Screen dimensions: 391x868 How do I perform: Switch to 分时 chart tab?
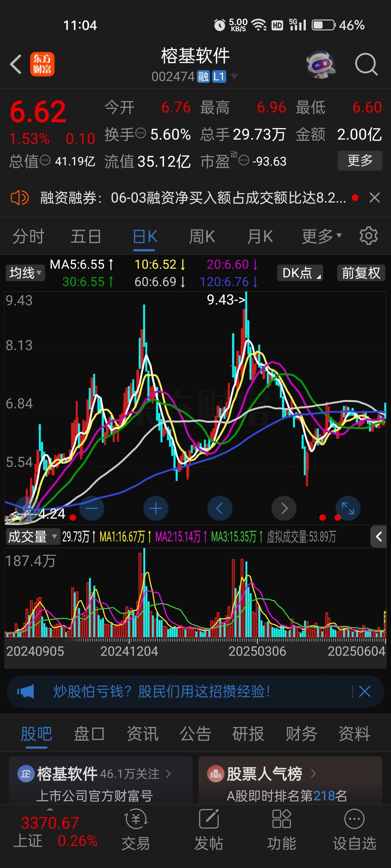pos(28,237)
